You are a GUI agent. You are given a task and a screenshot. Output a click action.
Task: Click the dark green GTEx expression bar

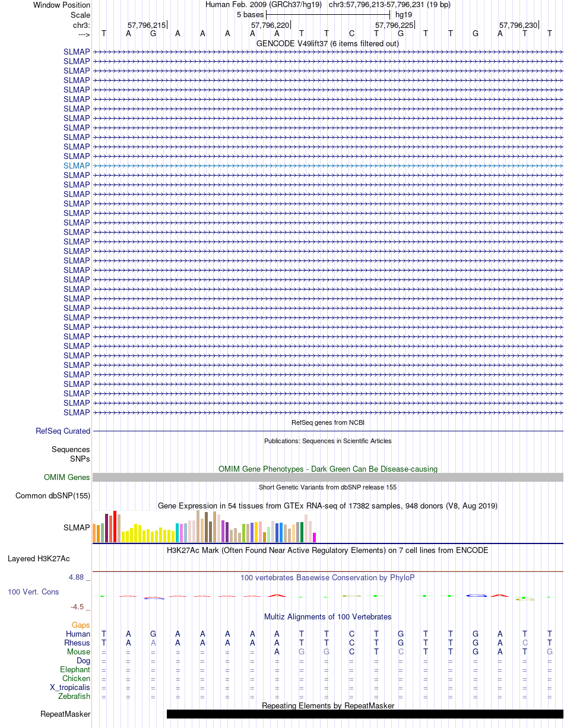tap(302, 532)
